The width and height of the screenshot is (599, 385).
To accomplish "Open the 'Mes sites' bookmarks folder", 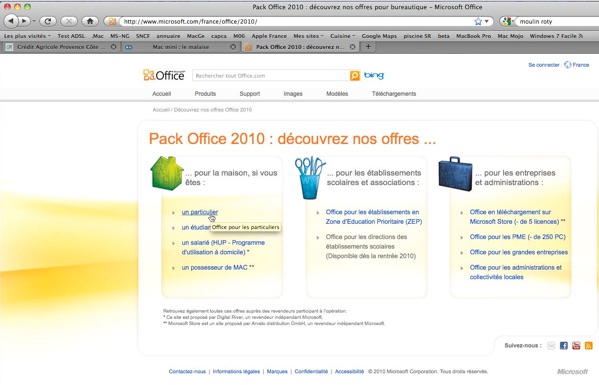I will 308,36.
